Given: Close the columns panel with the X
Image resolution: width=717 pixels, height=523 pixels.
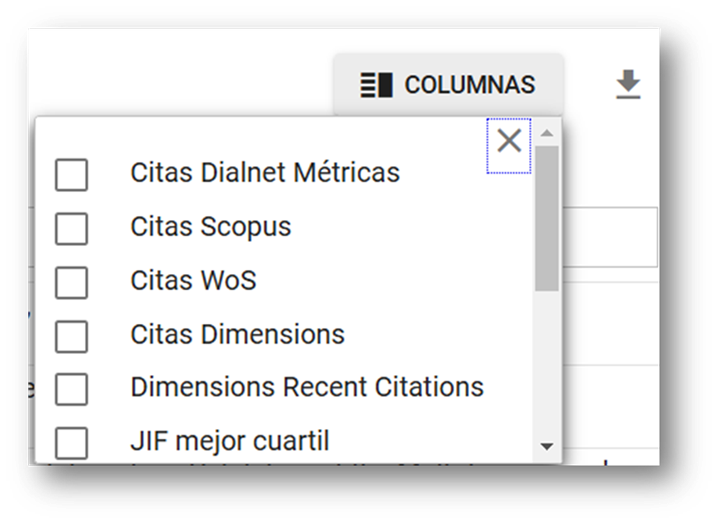Looking at the screenshot, I should click(x=509, y=141).
